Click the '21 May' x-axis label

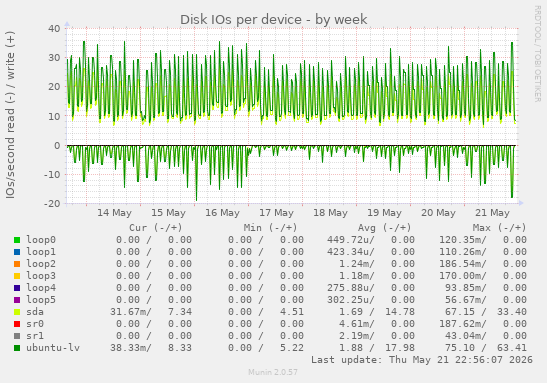493,213
